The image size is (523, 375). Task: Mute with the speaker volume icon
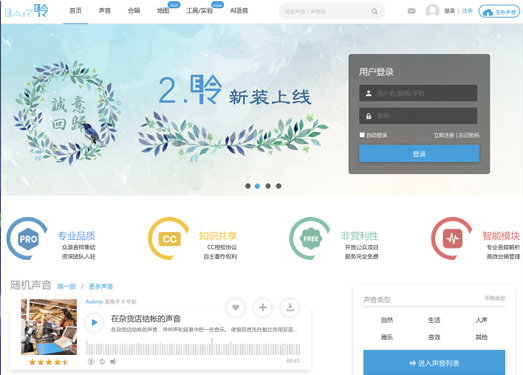click(113, 362)
